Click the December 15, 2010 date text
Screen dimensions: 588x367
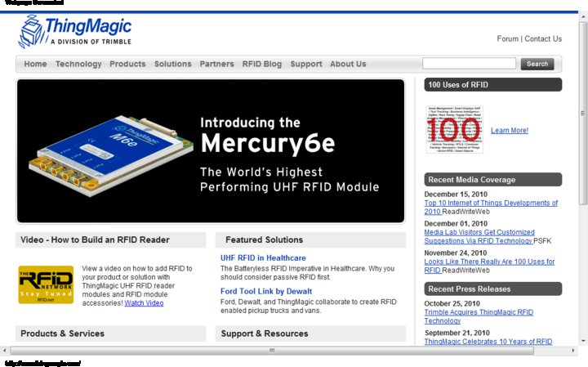[x=456, y=195]
